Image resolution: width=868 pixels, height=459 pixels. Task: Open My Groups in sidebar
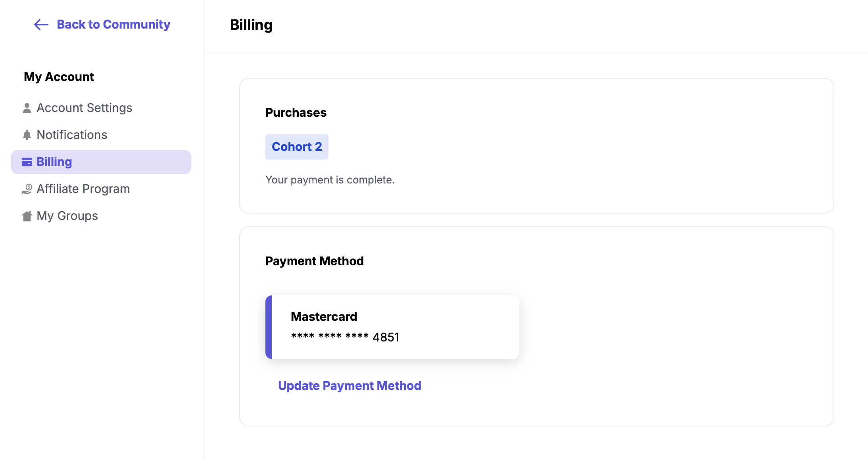click(x=67, y=216)
